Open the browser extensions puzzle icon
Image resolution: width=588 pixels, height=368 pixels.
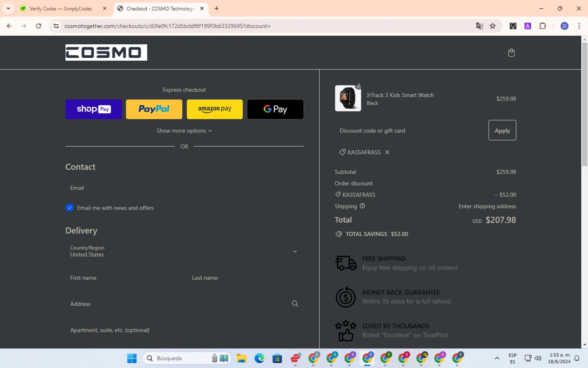pyautogui.click(x=543, y=26)
